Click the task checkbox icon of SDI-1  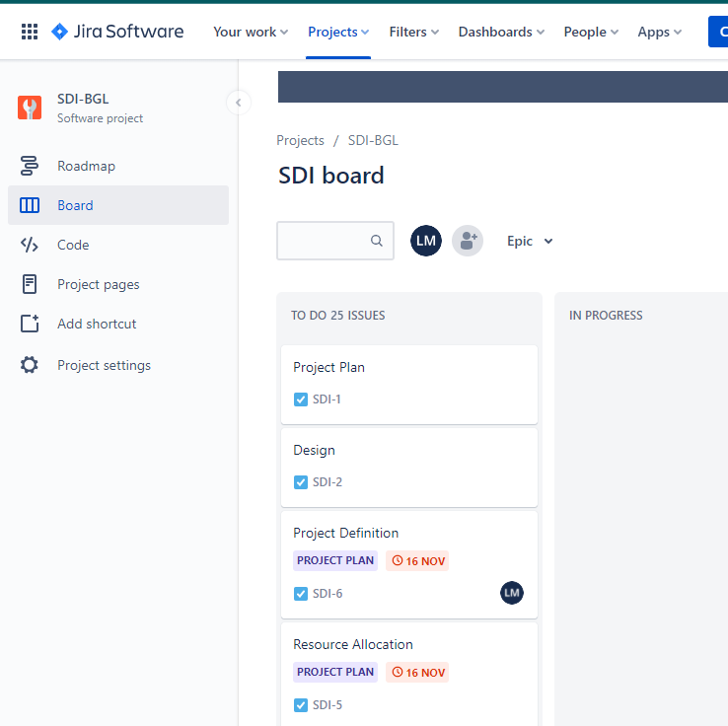(301, 399)
